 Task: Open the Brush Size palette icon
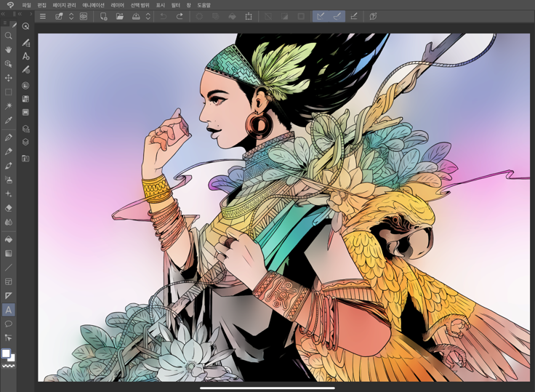click(x=25, y=70)
